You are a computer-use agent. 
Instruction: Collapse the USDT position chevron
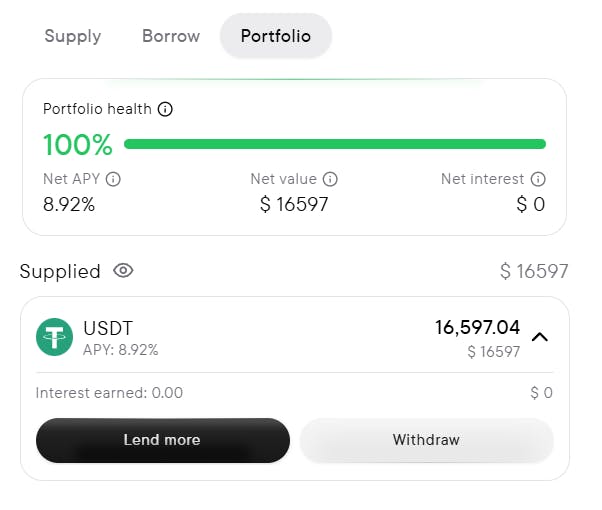540,337
